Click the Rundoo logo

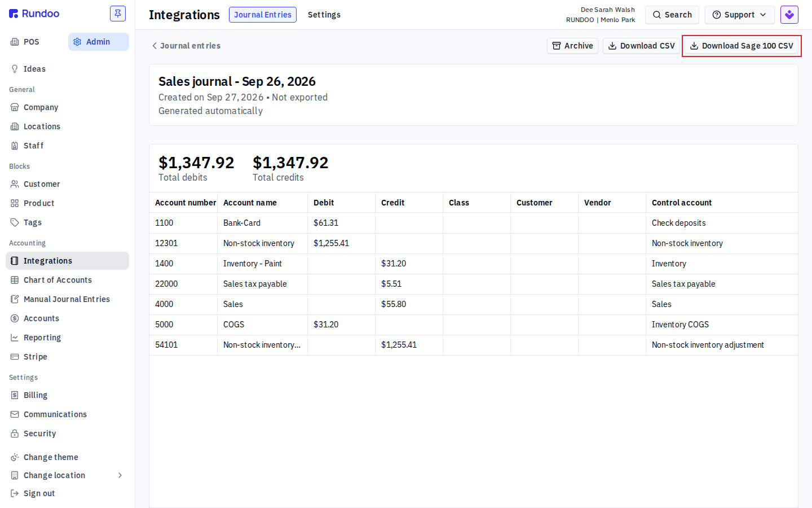(34, 14)
